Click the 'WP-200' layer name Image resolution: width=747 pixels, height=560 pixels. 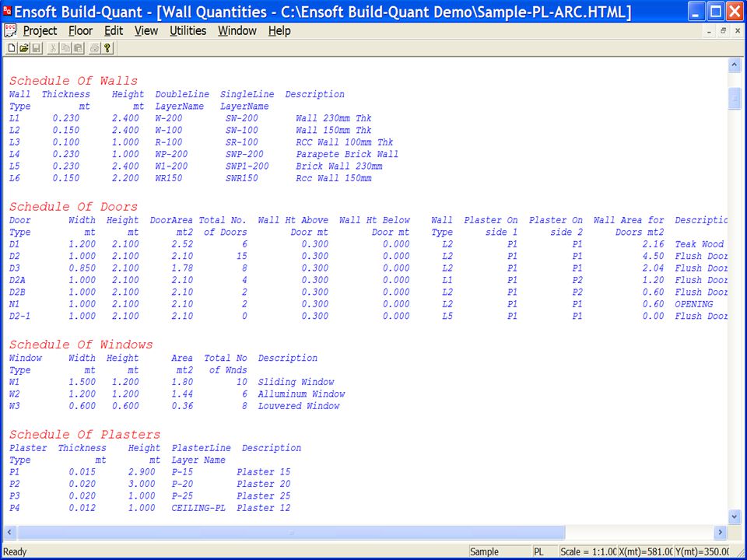(x=171, y=154)
